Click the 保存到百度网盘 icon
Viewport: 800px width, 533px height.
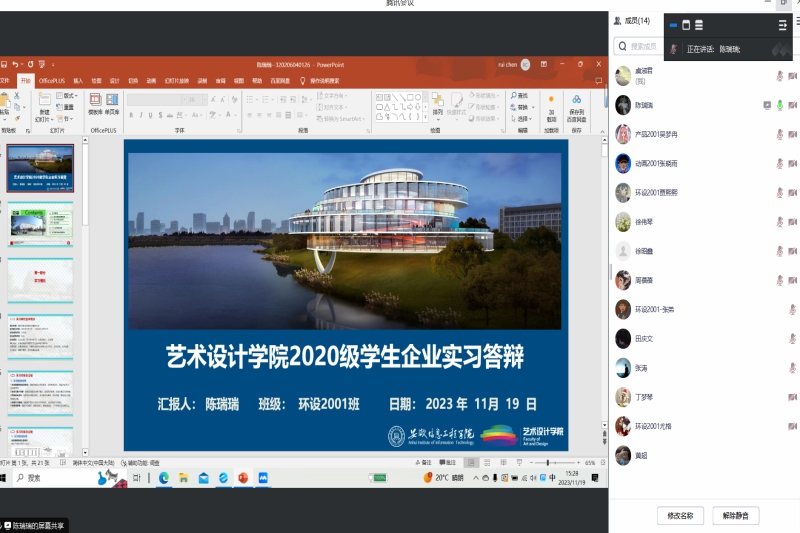point(577,105)
